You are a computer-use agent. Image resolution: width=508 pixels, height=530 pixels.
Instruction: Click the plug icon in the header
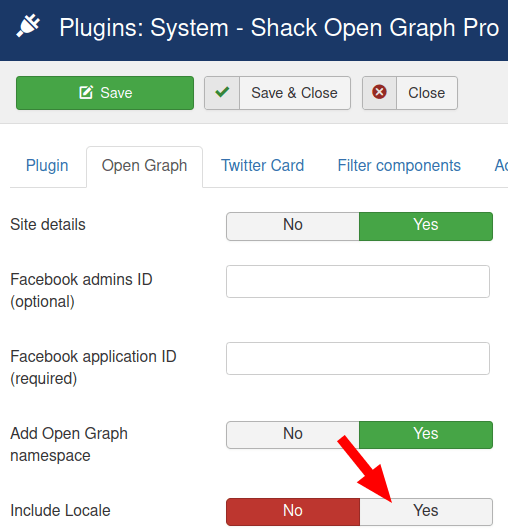(28, 26)
